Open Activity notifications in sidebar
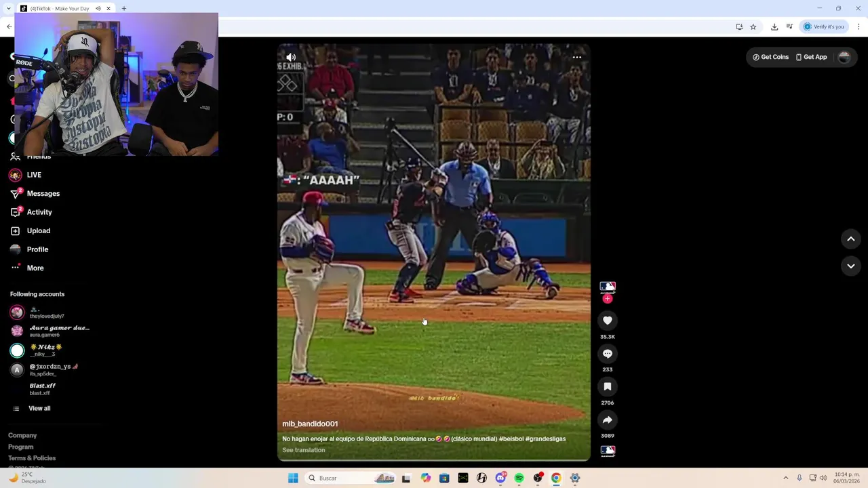Image resolution: width=868 pixels, height=488 pixels. (x=39, y=212)
